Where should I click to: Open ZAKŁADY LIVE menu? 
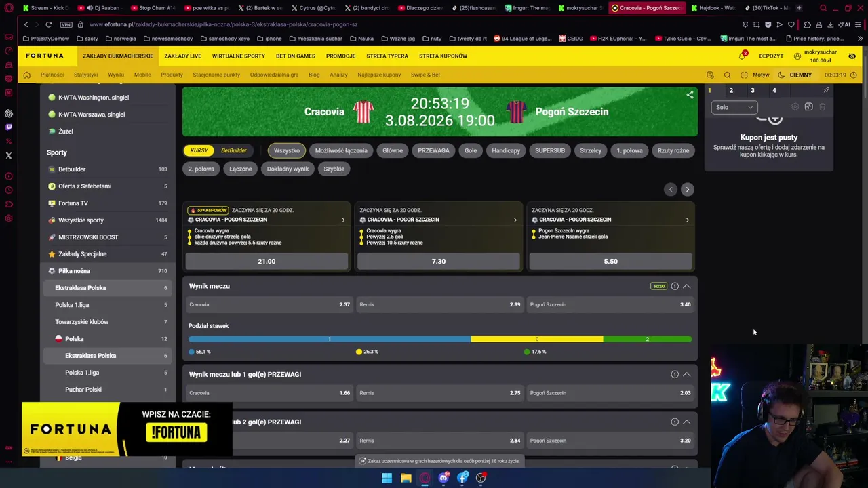pyautogui.click(x=182, y=56)
